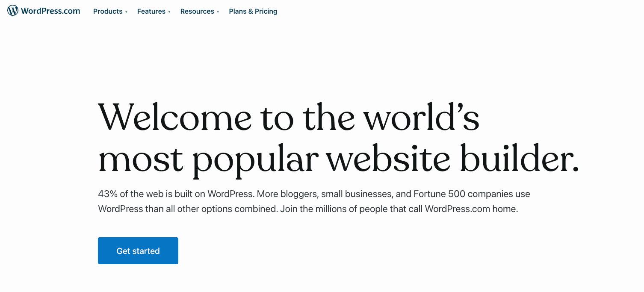Select the circular W emblem in header
The width and height of the screenshot is (644, 292).
[12, 10]
